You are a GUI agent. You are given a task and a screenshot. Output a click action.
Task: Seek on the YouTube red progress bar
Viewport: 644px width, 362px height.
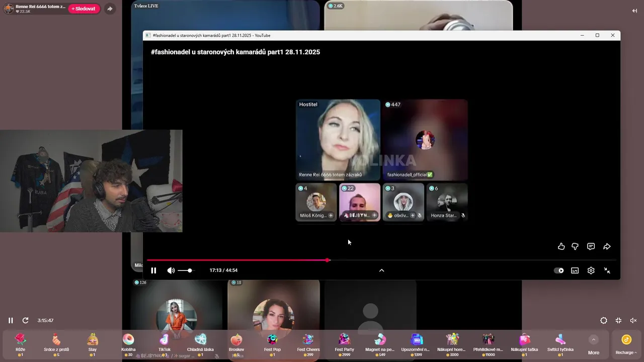click(381, 260)
